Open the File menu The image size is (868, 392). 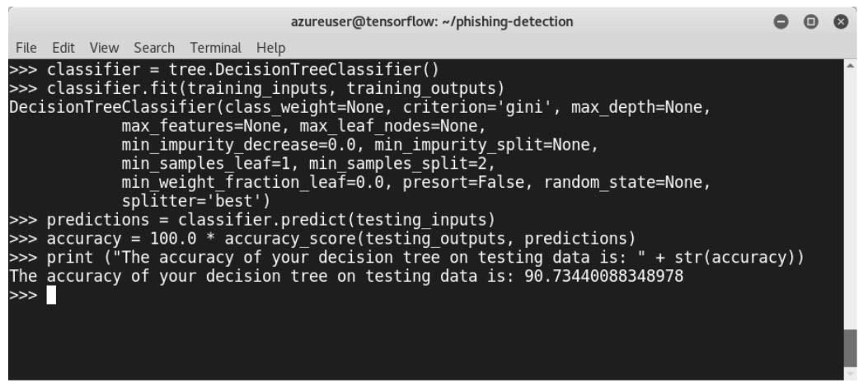(26, 48)
